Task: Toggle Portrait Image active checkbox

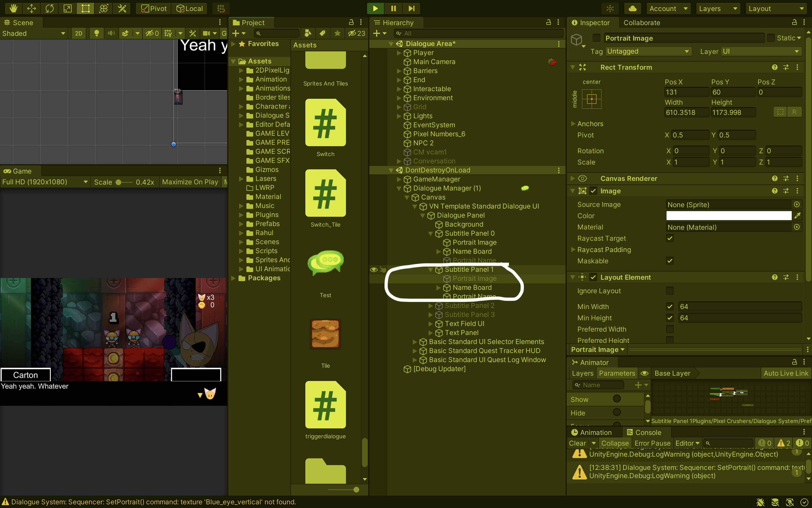Action: coord(596,38)
